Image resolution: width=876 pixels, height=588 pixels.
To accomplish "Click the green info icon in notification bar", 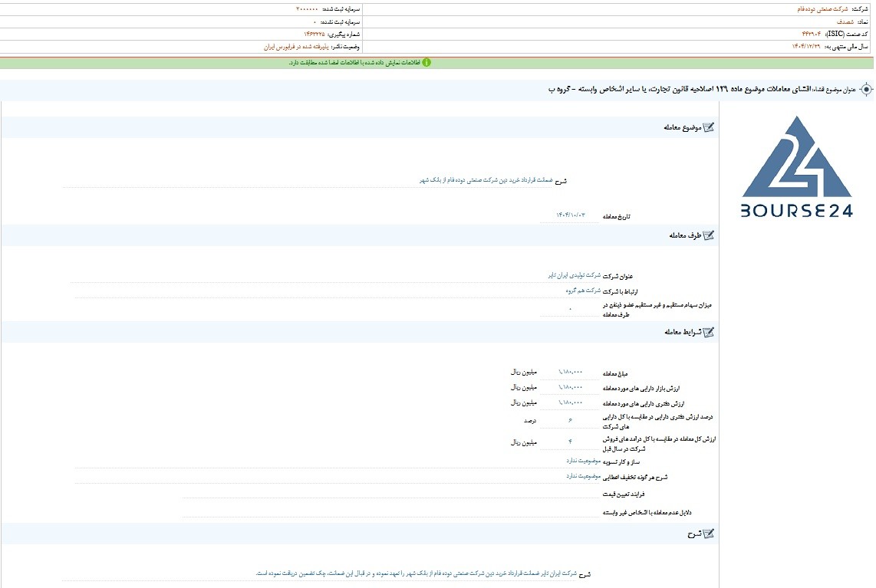I will (x=426, y=63).
